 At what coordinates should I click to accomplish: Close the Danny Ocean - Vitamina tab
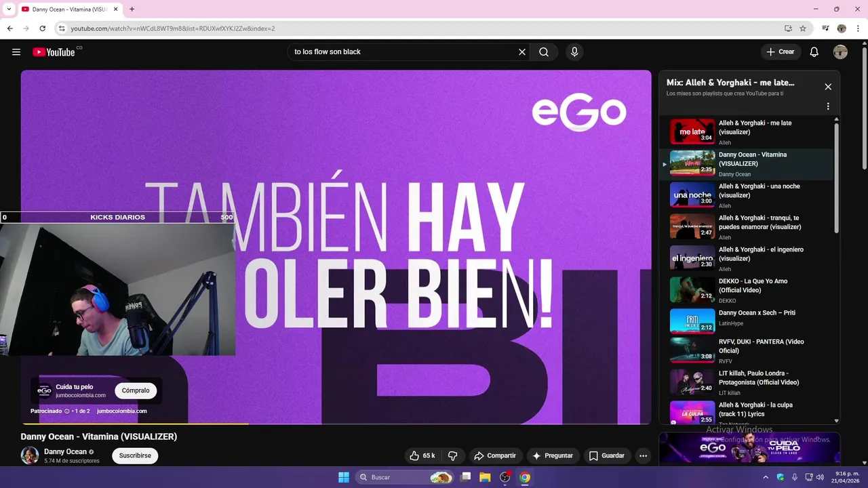click(x=115, y=9)
